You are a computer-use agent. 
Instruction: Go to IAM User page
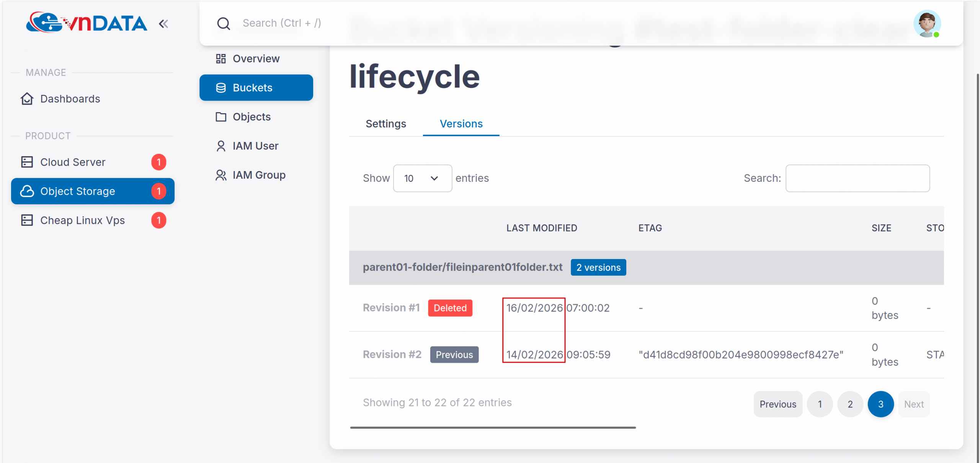255,146
